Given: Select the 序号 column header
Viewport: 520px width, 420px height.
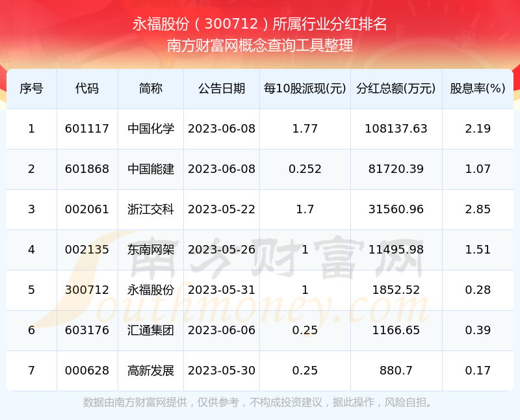Looking at the screenshot, I should point(31,88).
